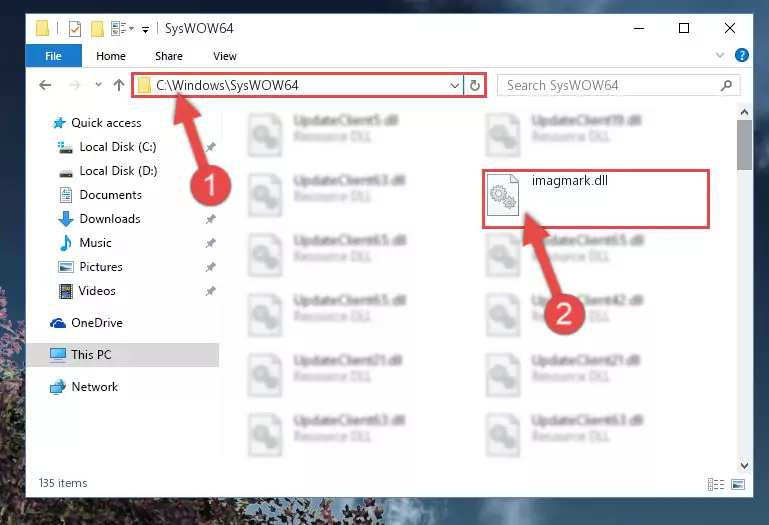Open the File ribbon tab
This screenshot has width=769, height=525.
tap(53, 56)
